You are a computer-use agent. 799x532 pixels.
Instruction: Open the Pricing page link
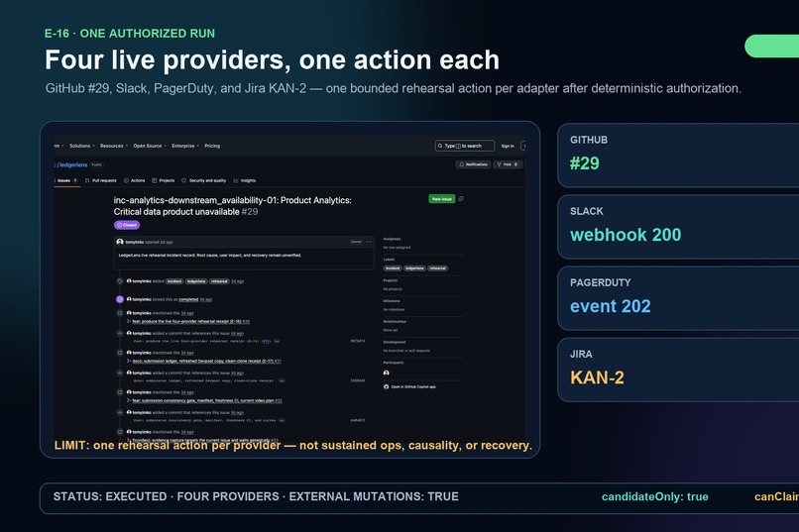212,146
